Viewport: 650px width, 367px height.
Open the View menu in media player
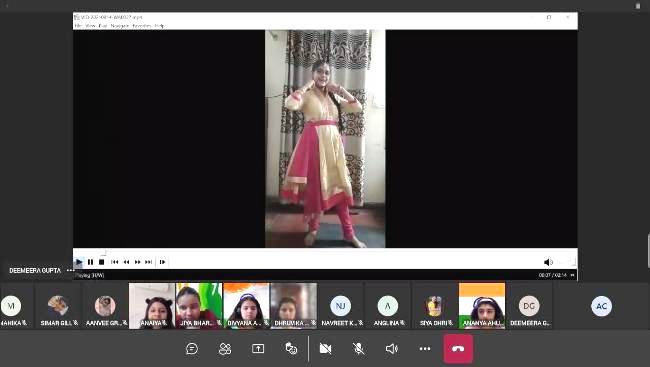point(90,26)
